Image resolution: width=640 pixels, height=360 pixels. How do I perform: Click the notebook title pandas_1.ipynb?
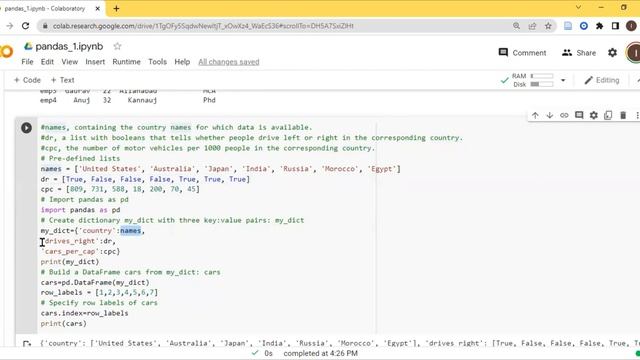69,47
